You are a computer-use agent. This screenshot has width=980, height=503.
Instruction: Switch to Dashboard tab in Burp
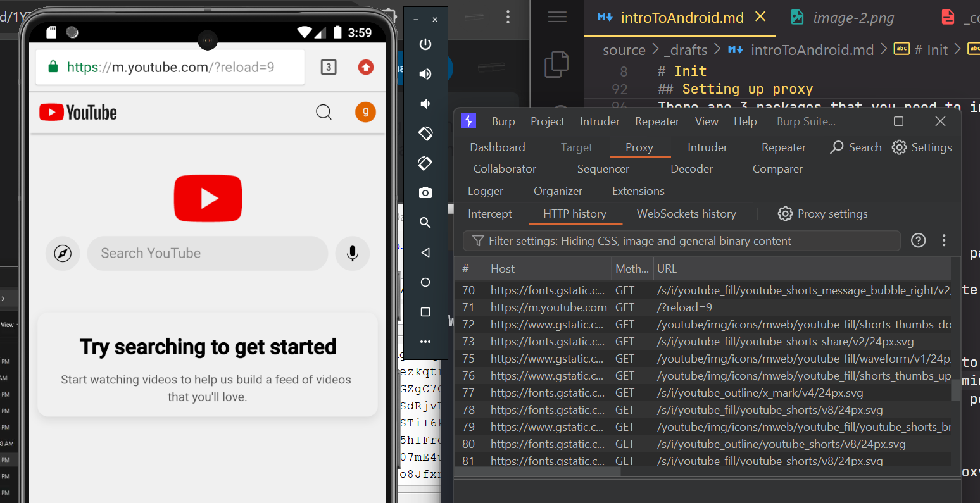[498, 147]
